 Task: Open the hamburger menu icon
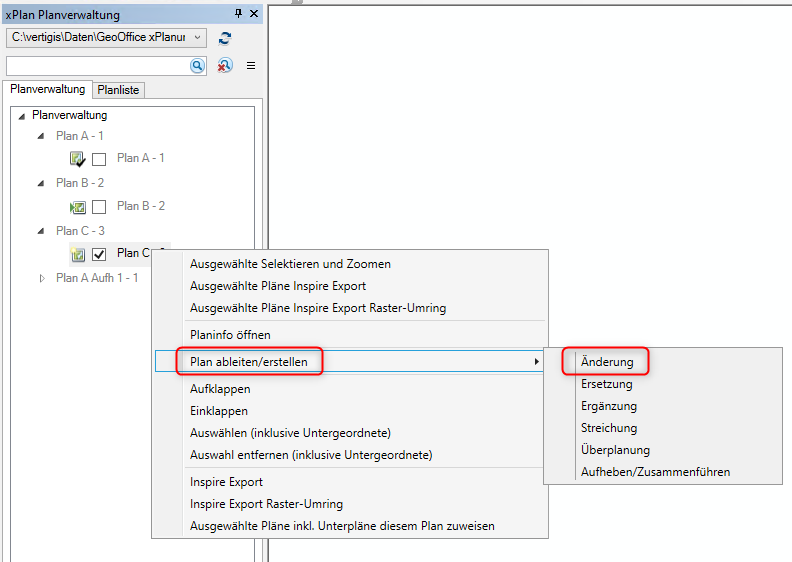[x=251, y=66]
